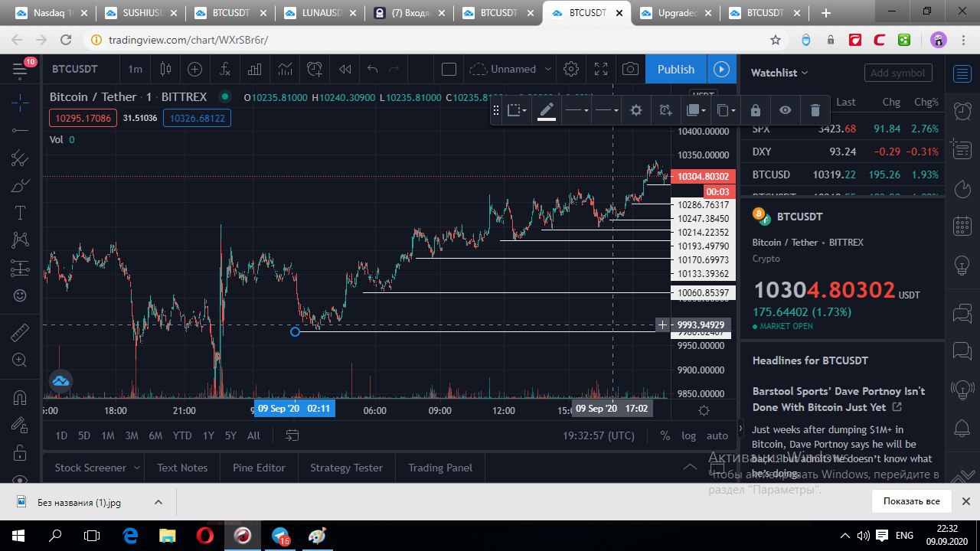Viewport: 980px width, 551px height.
Task: Toggle percent scale
Action: point(665,435)
